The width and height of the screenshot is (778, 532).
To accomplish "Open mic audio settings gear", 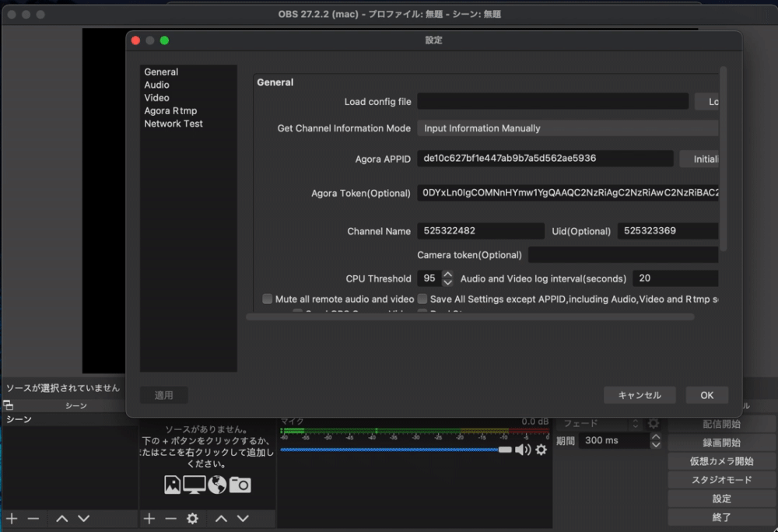I will tap(541, 450).
